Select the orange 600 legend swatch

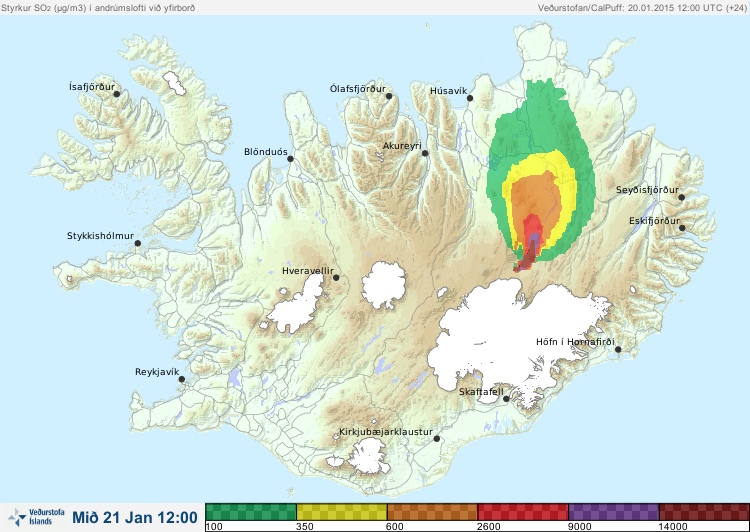(432, 512)
